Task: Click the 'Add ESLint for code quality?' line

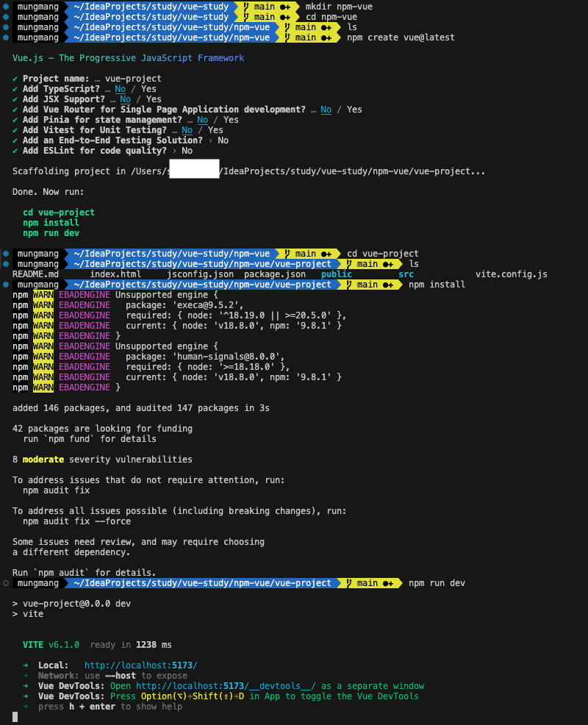Action: click(x=102, y=151)
